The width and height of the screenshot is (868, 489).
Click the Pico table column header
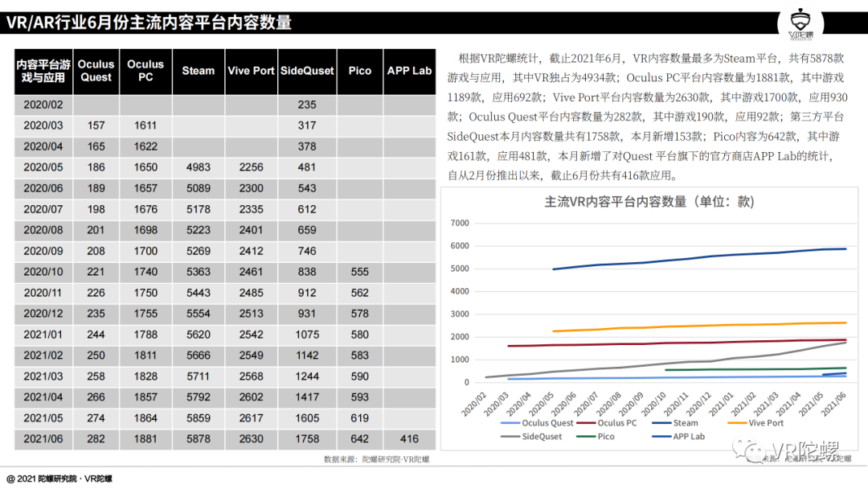360,71
